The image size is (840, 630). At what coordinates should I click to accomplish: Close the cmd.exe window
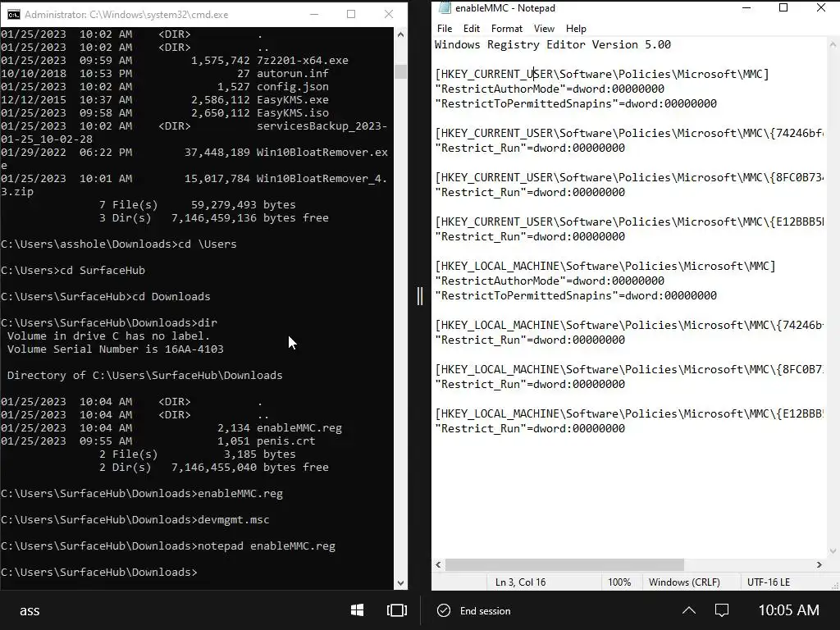(x=389, y=15)
